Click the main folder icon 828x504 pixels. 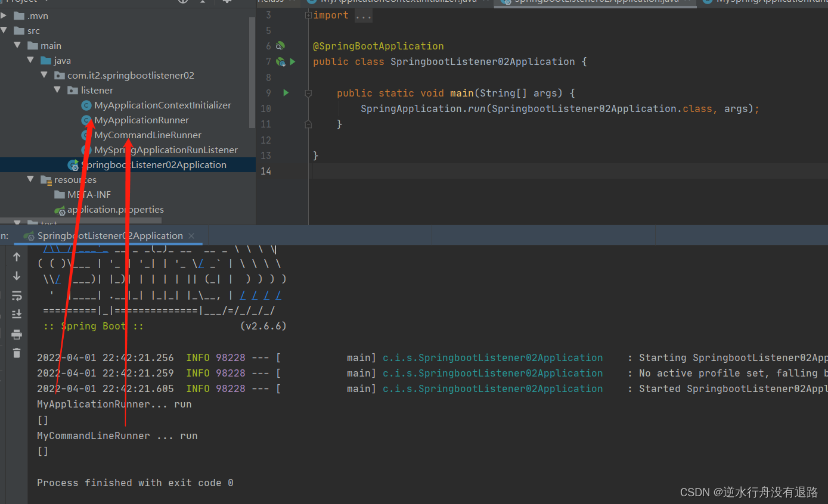coord(32,45)
